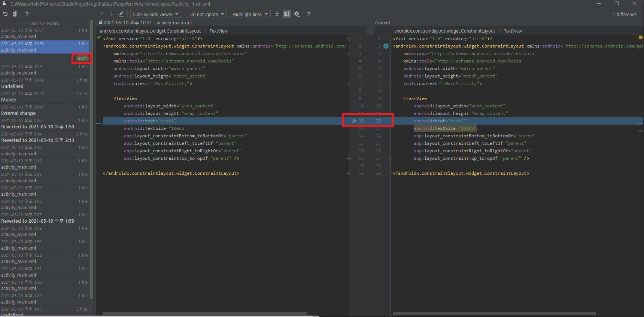Viewport: 644px width, 317px height.
Task: Click the accept chevron arrow on line 12
Action: tap(354, 121)
